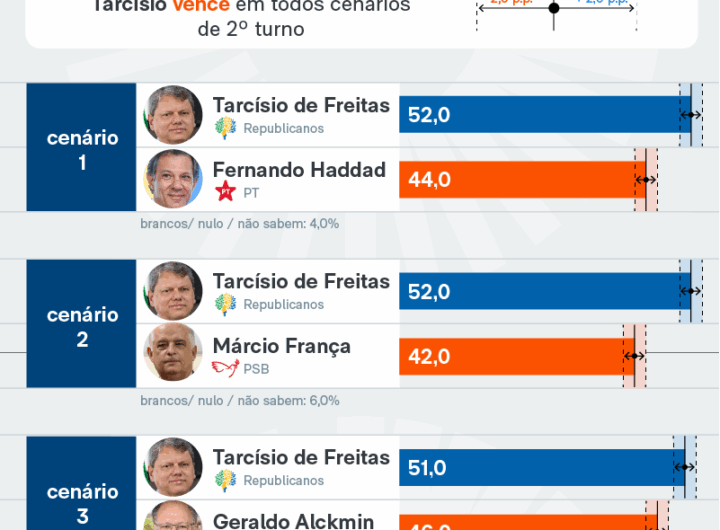Select Márcio França's portrait photo
The image size is (720, 530).
coord(173,355)
